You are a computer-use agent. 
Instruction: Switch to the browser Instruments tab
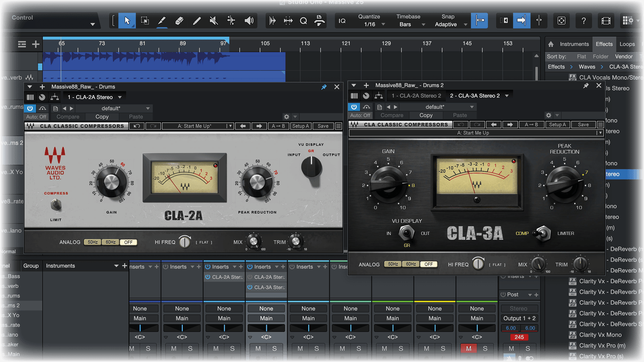574,44
